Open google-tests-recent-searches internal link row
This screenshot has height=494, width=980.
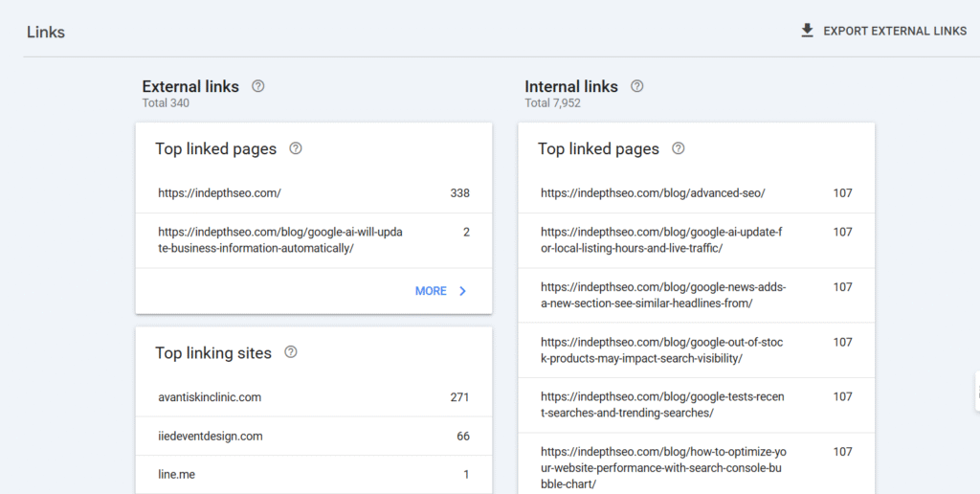point(696,405)
